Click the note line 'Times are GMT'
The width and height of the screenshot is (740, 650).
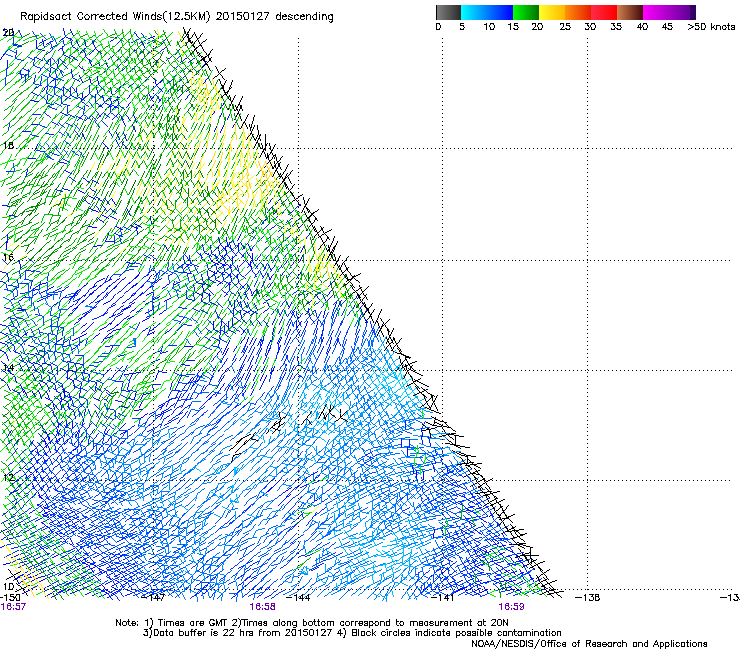point(193,623)
